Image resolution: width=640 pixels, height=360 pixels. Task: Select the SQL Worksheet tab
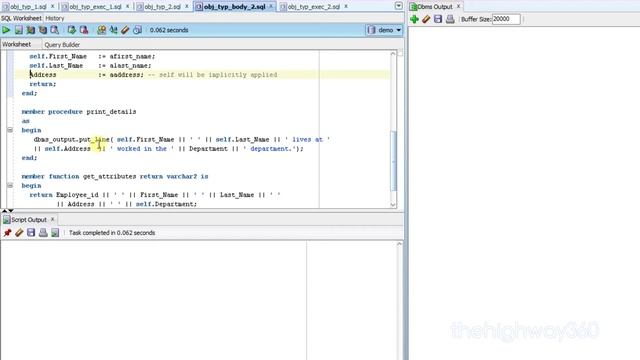pyautogui.click(x=21, y=18)
